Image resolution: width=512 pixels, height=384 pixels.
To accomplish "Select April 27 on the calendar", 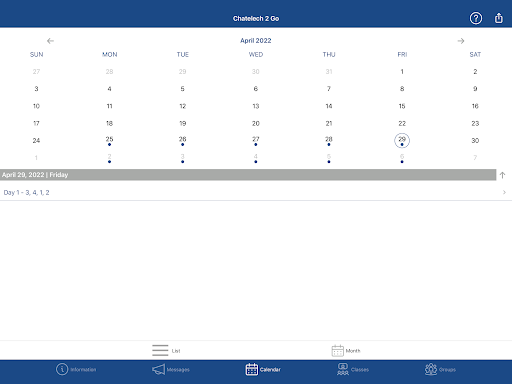I will point(256,140).
